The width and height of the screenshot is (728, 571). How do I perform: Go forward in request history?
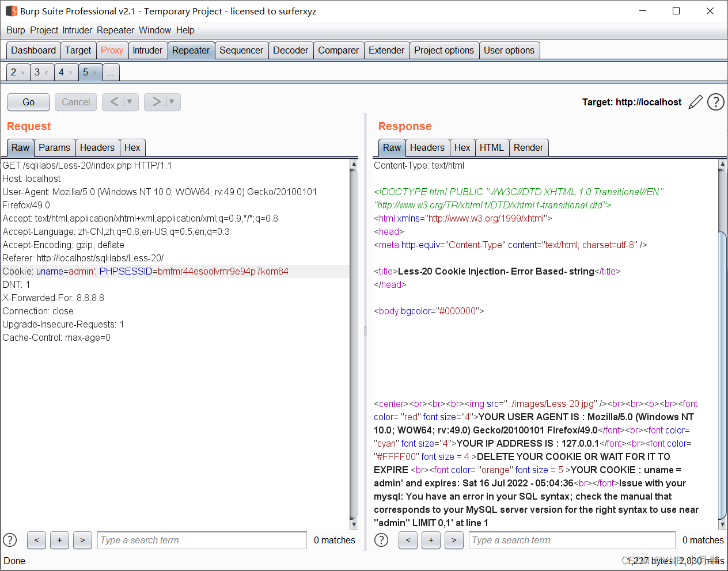(x=156, y=102)
